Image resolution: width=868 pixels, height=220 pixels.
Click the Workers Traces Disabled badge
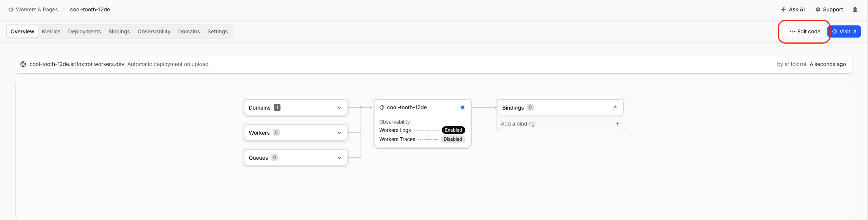(453, 139)
